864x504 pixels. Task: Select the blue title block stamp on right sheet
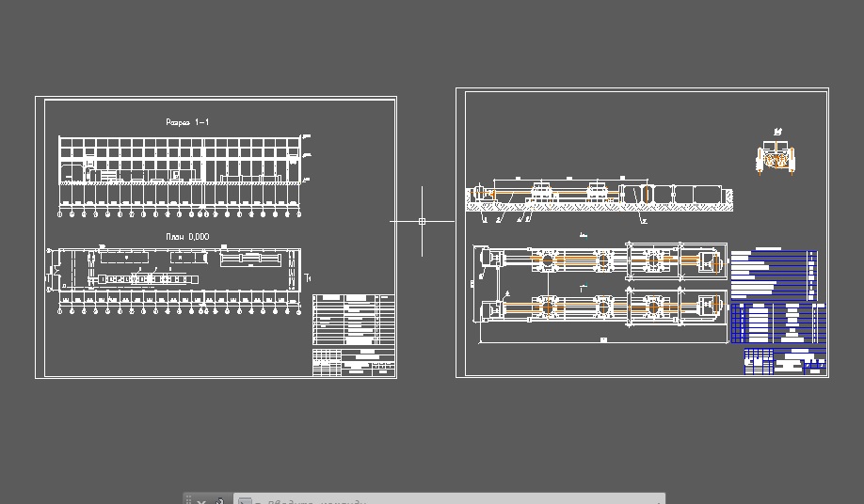(x=785, y=361)
